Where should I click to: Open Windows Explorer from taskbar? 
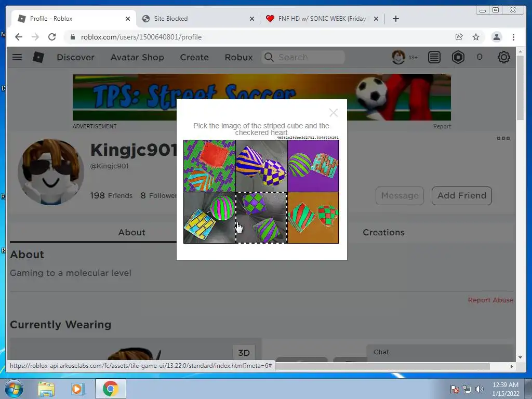pyautogui.click(x=46, y=389)
